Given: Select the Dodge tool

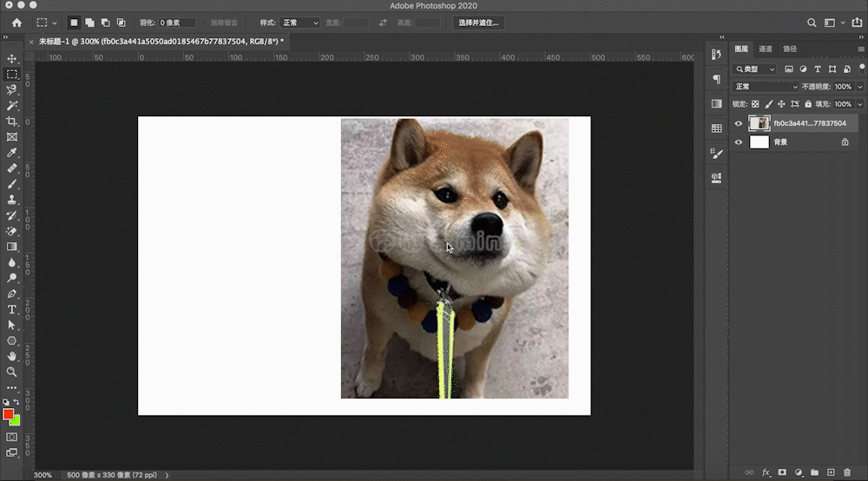Looking at the screenshot, I should (11, 278).
